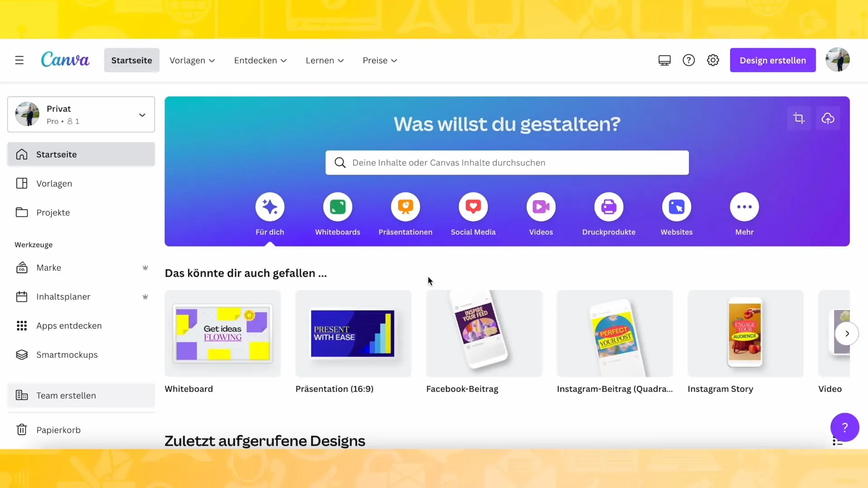Click the search input field

point(507,163)
